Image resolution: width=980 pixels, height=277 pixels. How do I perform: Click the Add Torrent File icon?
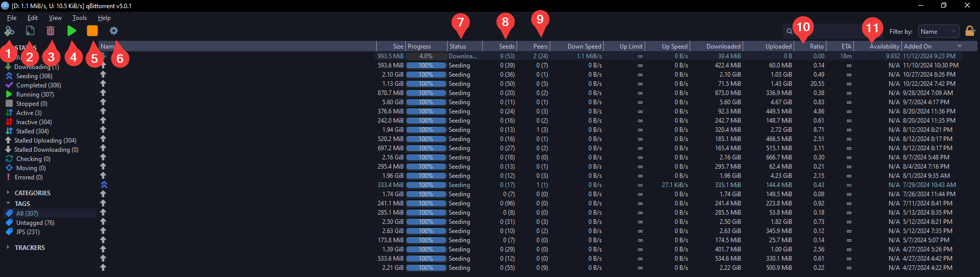(x=30, y=31)
